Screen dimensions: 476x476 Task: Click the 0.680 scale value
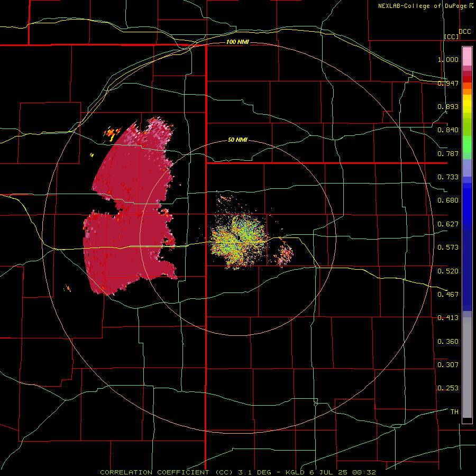click(x=448, y=200)
